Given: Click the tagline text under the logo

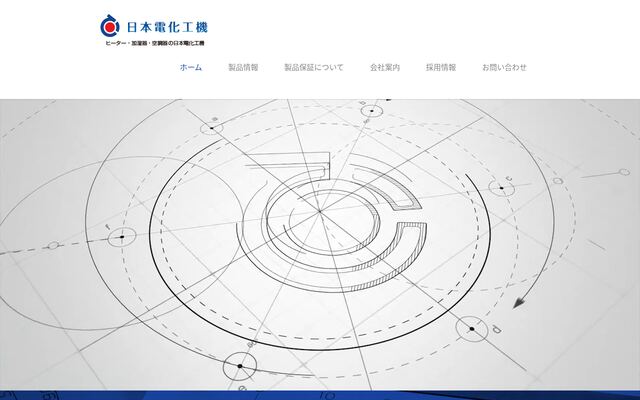Looking at the screenshot, I should tap(155, 43).
